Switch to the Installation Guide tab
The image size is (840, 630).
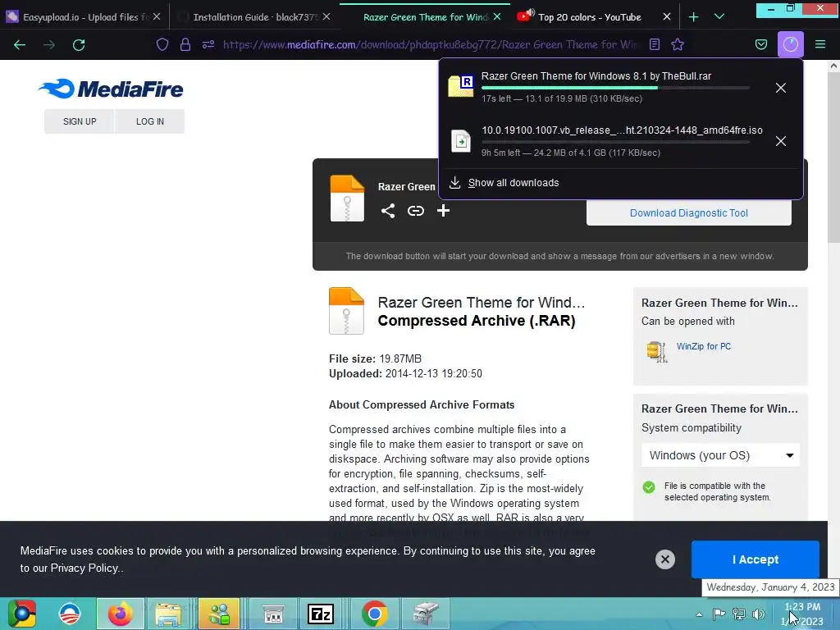pyautogui.click(x=254, y=17)
